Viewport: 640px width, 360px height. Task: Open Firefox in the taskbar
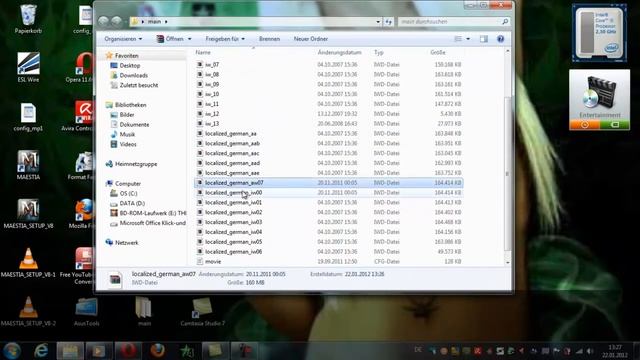[157, 351]
